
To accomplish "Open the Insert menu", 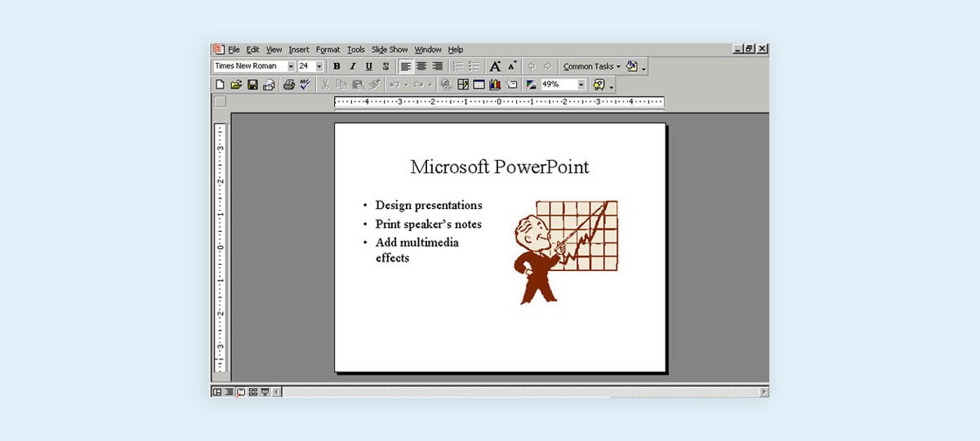I will pyautogui.click(x=299, y=50).
